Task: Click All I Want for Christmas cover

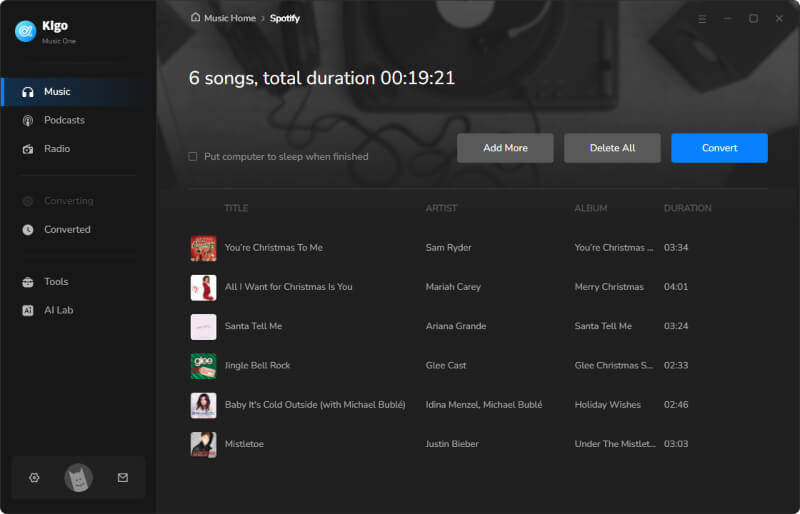Action: point(203,287)
